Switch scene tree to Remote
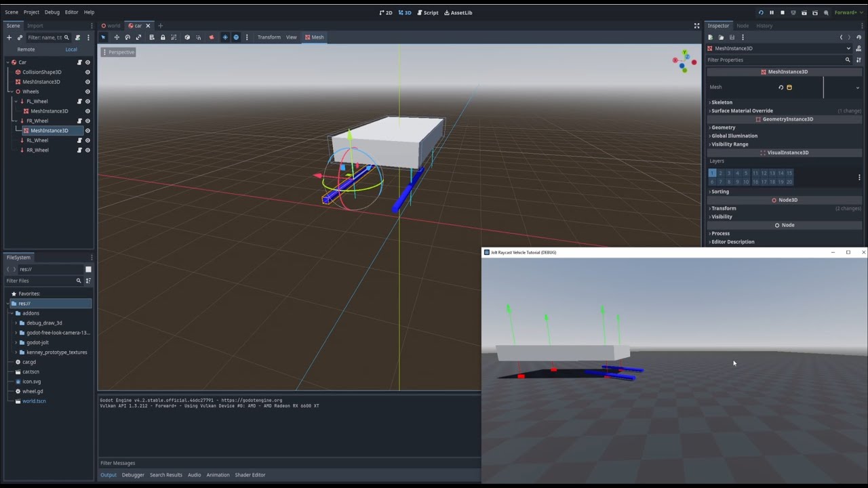 (26, 49)
